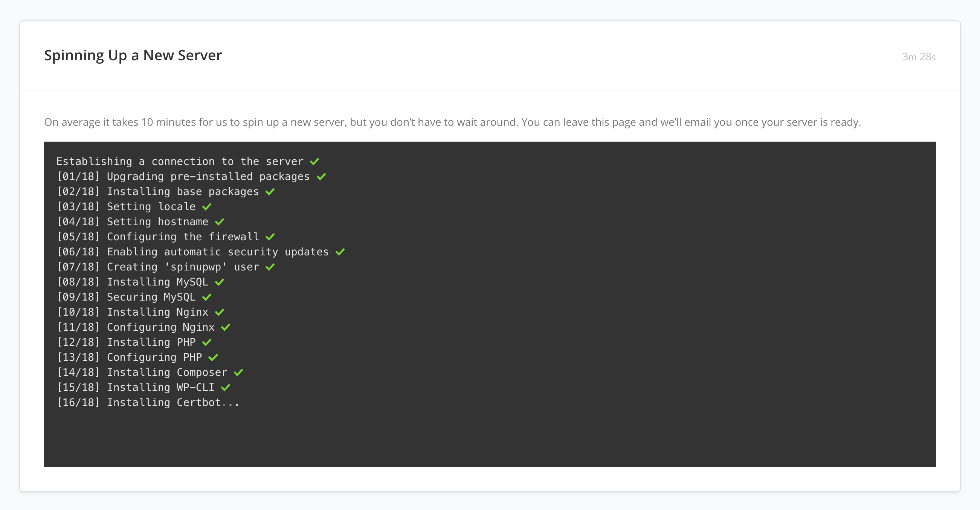The width and height of the screenshot is (980, 510).
Task: Click checkmark next to 'Installing PHP'
Action: pos(206,342)
